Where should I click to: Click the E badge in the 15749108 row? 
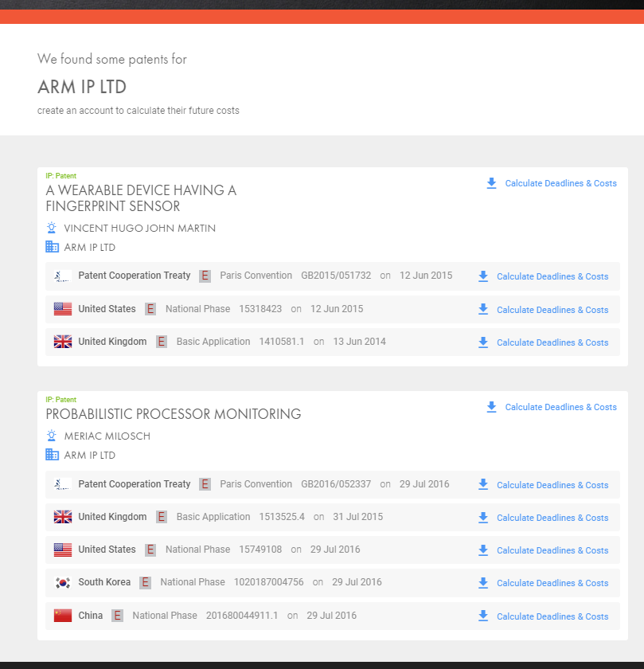coord(150,550)
